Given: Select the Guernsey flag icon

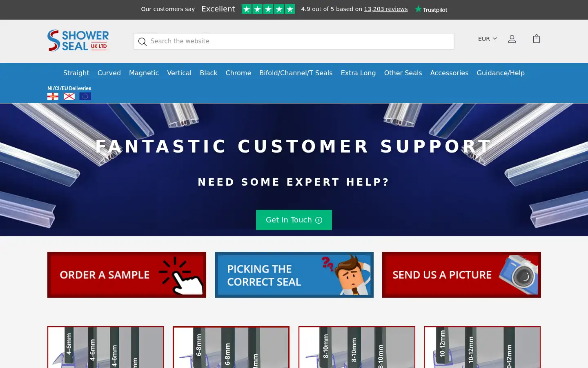Looking at the screenshot, I should tap(53, 96).
